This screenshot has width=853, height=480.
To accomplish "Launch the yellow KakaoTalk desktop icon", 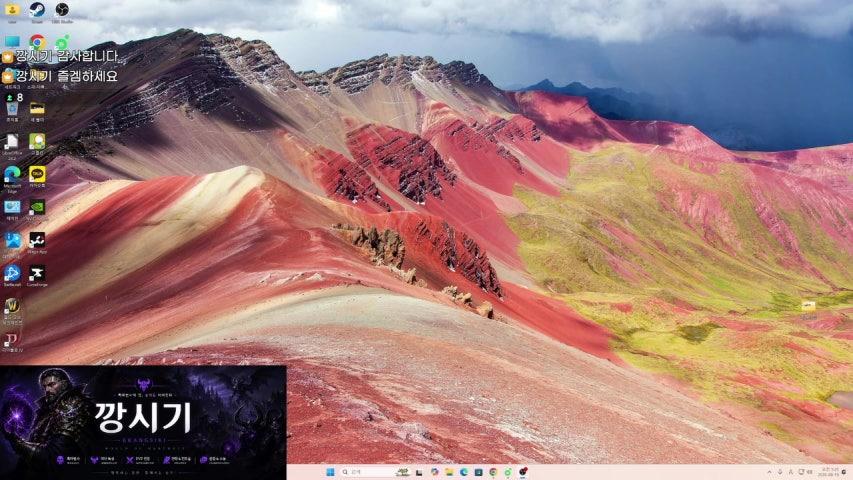I will (x=37, y=175).
